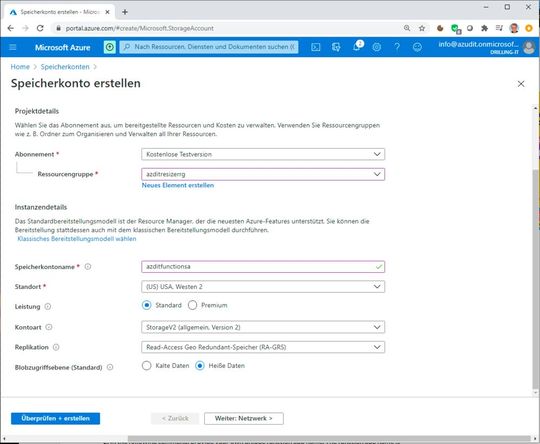Click into the Speicherkontoname field
The image size is (540, 444).
[263, 267]
